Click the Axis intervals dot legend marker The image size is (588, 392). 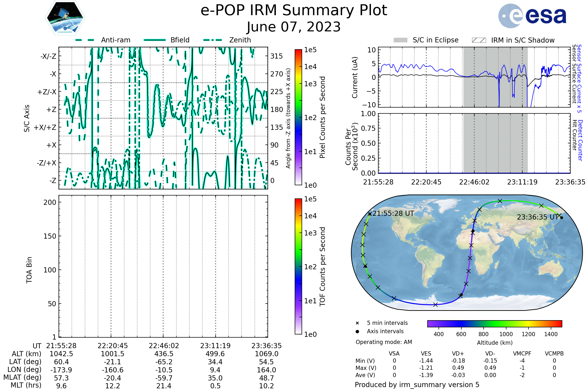[357, 331]
